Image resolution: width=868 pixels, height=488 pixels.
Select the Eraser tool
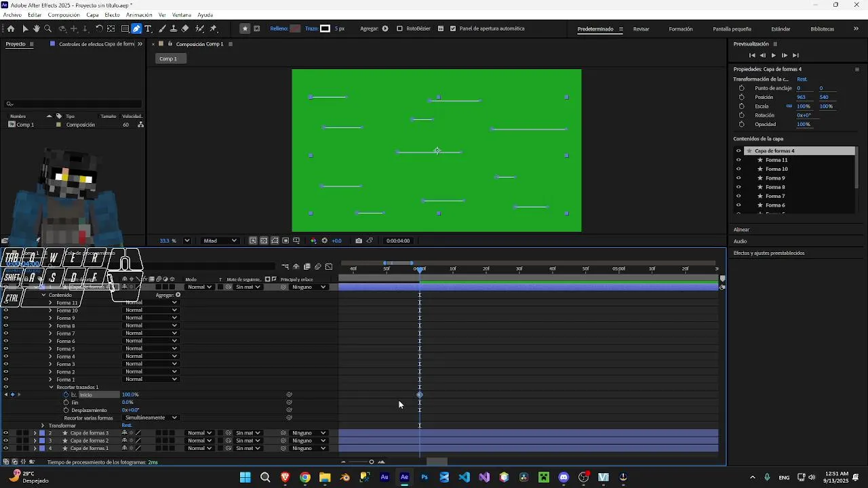tap(185, 28)
